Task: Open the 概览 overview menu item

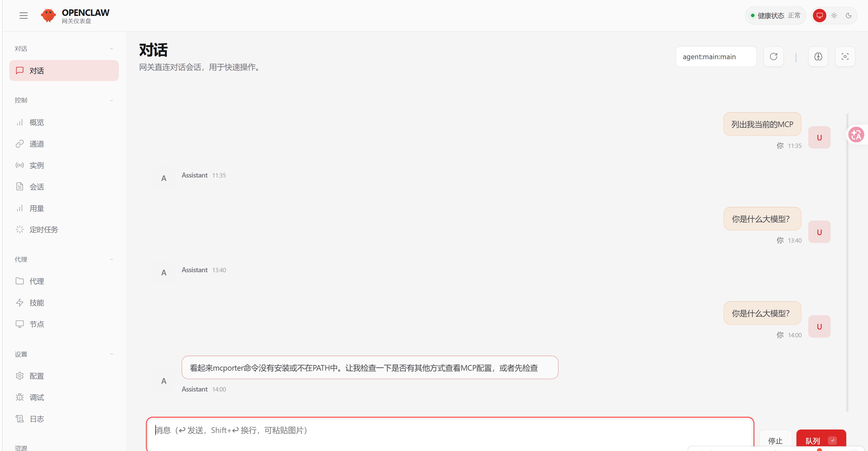Action: click(x=36, y=122)
